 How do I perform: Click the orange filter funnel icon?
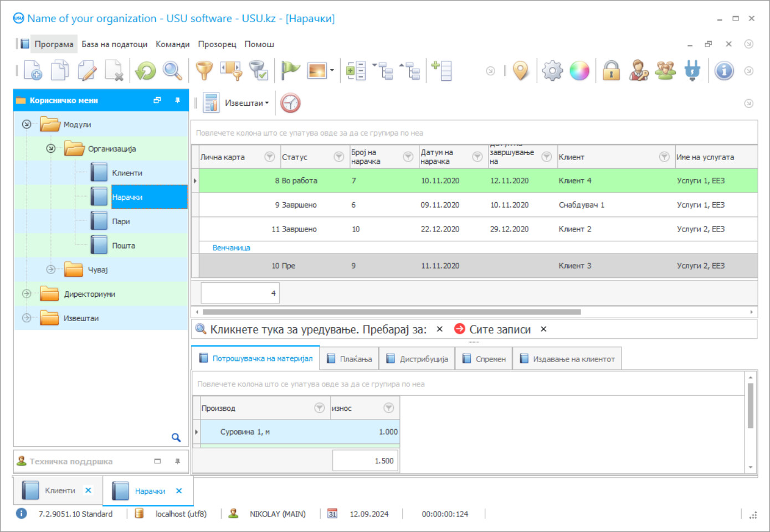[204, 70]
